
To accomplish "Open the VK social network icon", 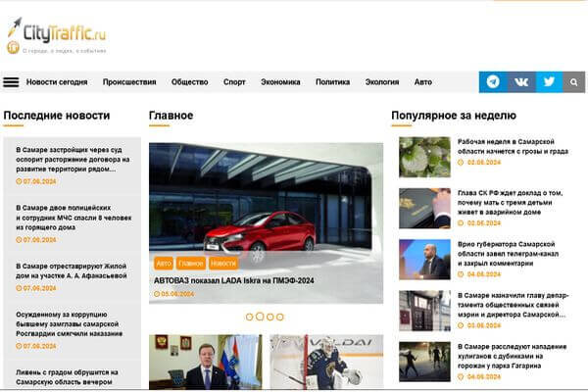I will pos(521,81).
